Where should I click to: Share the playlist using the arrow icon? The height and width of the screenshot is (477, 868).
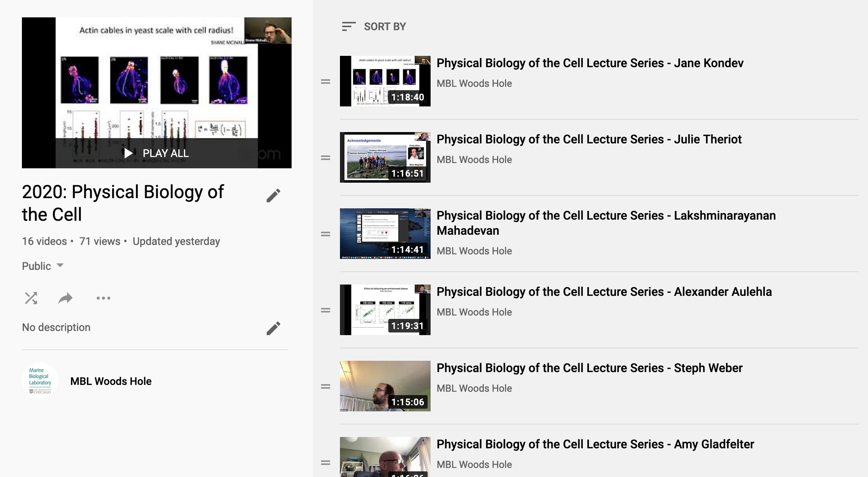65,298
